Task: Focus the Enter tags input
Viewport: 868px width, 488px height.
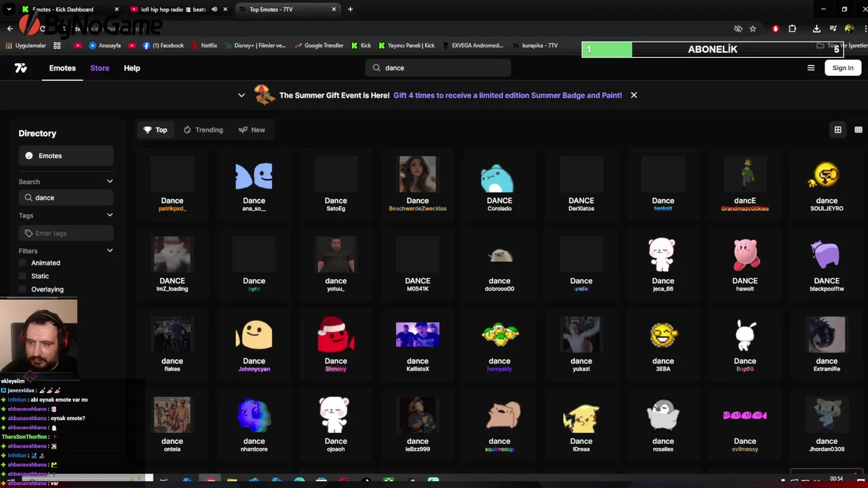Action: (x=66, y=233)
